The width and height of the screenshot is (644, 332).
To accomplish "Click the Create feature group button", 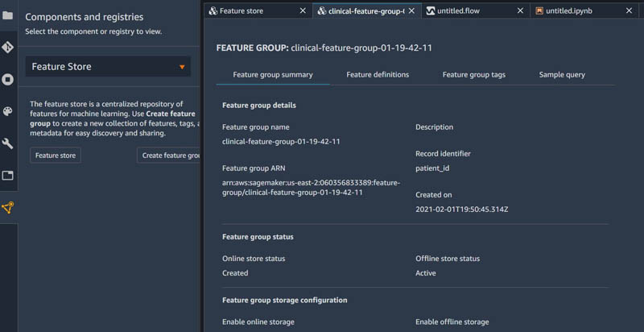I will [168, 156].
